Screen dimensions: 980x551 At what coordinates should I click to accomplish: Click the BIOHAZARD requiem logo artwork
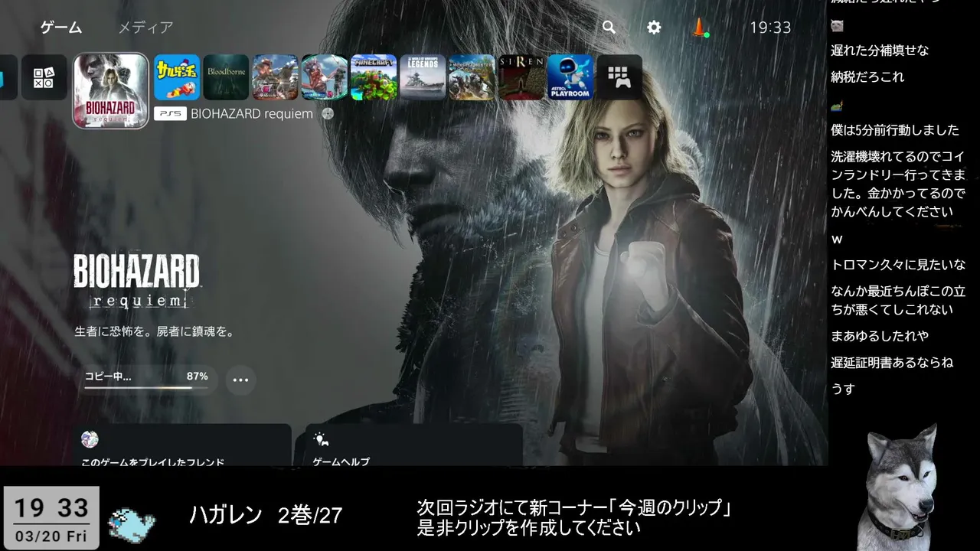point(136,282)
